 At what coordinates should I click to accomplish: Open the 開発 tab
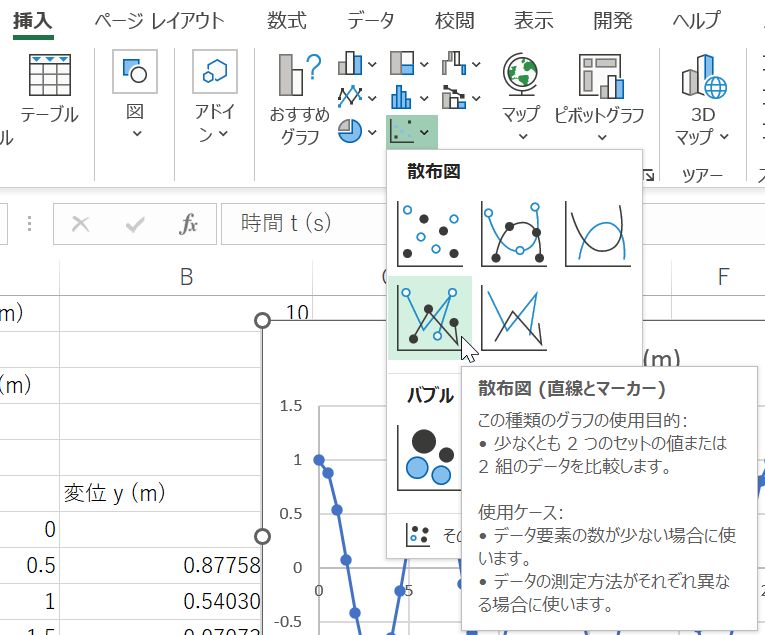point(613,21)
